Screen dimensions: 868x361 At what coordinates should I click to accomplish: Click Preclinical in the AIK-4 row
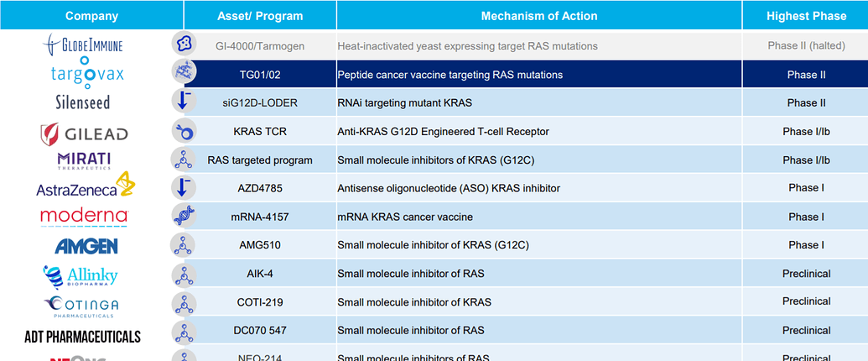pos(807,274)
